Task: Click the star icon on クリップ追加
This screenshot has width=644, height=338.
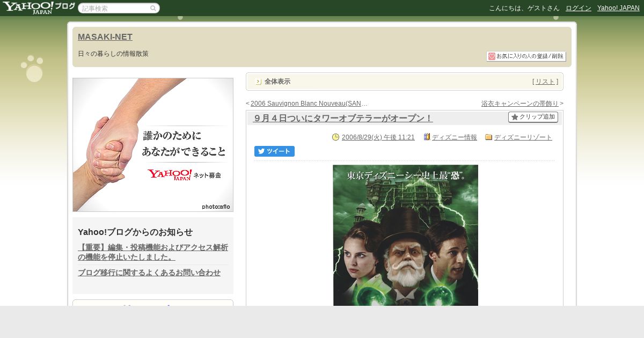Action: (515, 117)
